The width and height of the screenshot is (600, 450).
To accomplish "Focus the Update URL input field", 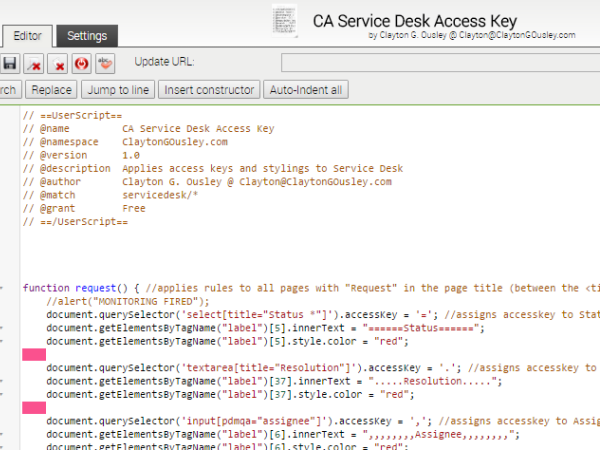I will click(x=440, y=62).
